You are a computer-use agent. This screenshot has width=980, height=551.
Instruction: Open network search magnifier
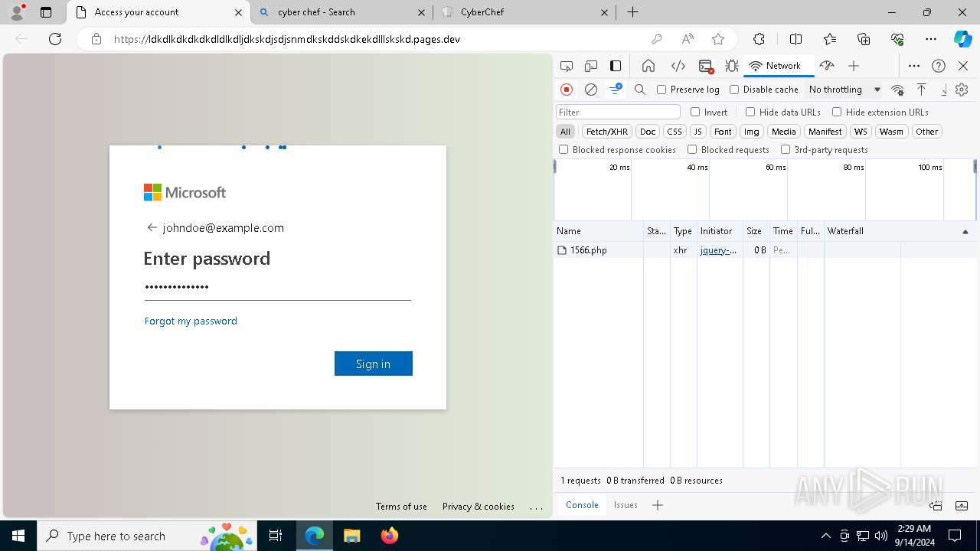coord(640,90)
